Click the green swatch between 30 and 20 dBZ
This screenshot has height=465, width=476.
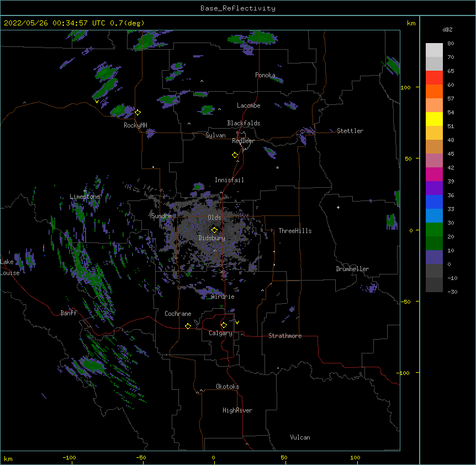pos(434,230)
